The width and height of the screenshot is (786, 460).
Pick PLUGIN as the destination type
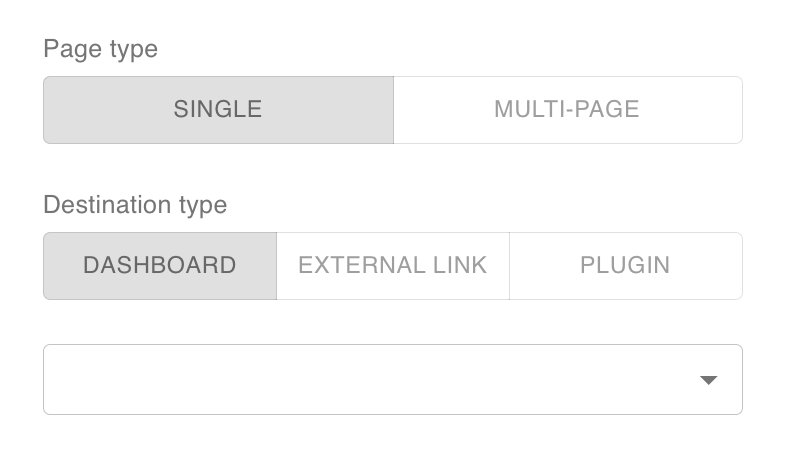[x=625, y=266]
